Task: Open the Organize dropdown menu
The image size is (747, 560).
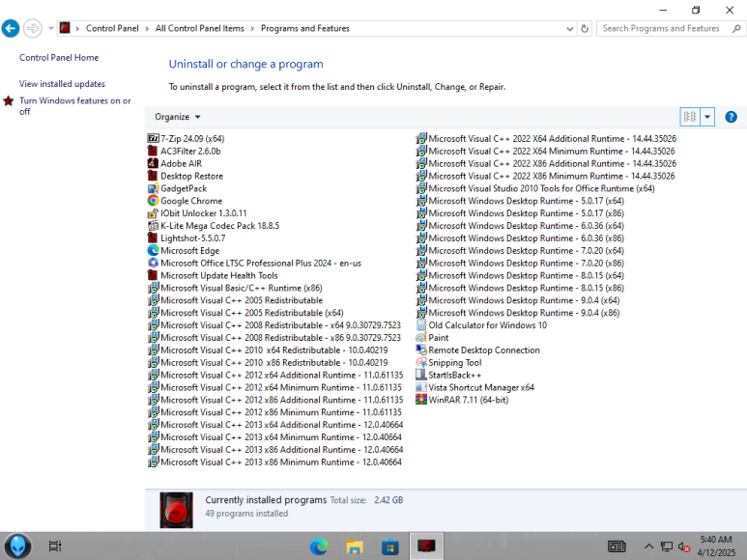Action: (177, 117)
